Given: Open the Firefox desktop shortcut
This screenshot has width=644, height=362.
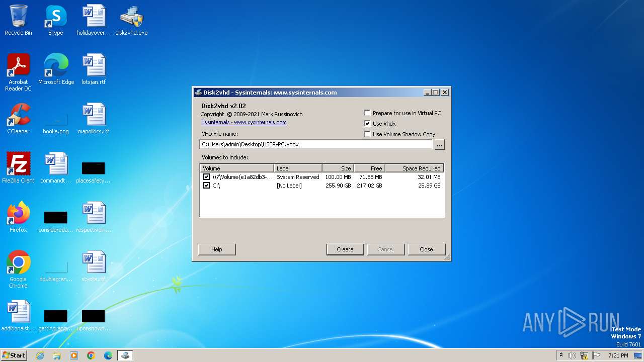Looking at the screenshot, I should (18, 217).
